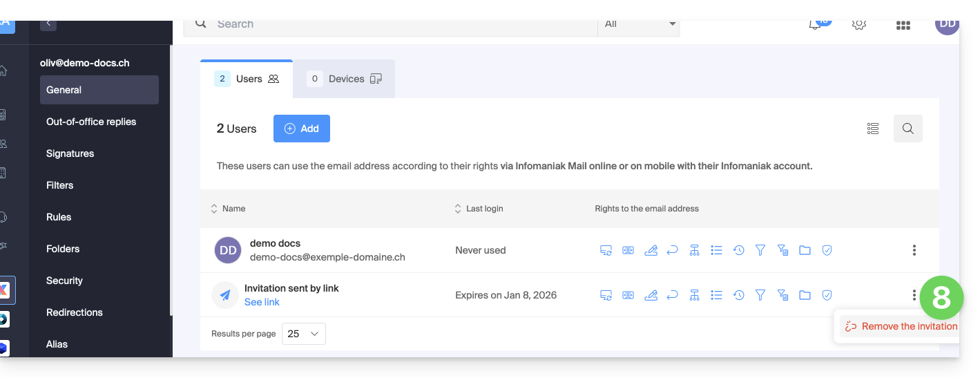Open the apps grid launcher icon
Screen dimensions: 980x378
tap(903, 26)
